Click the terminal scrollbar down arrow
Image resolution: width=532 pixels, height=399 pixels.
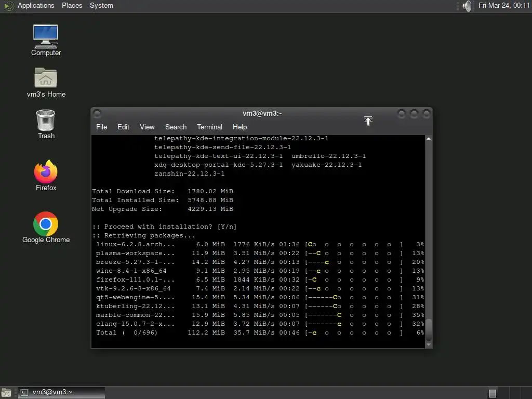click(x=429, y=344)
